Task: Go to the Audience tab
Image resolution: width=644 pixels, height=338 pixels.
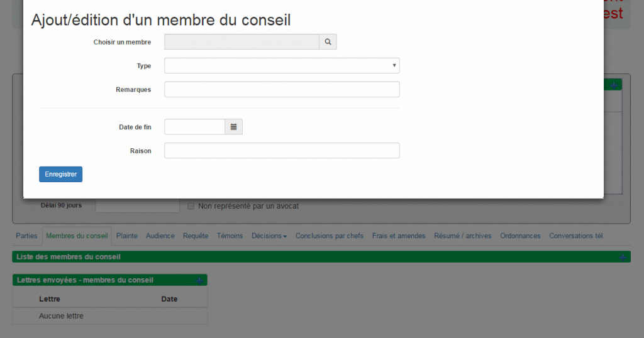Action: pyautogui.click(x=160, y=236)
